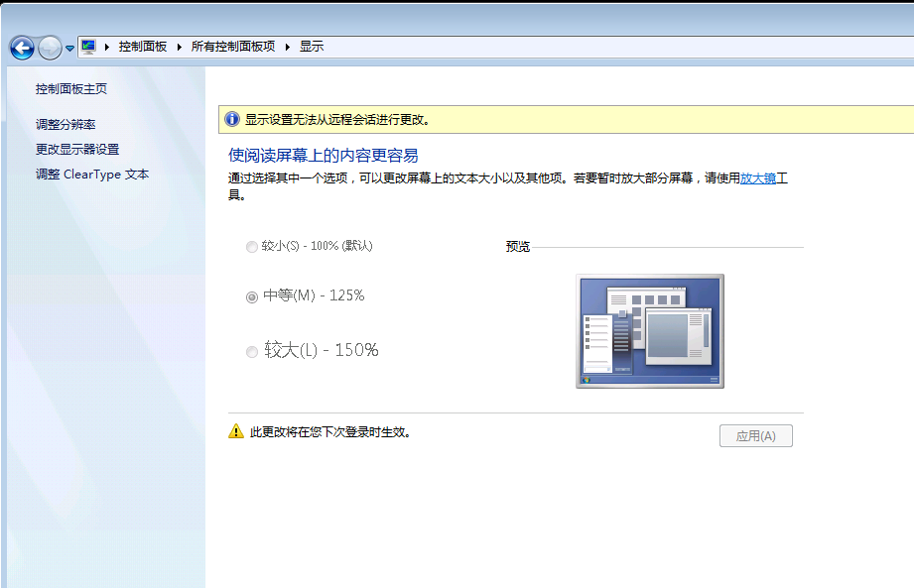The height and width of the screenshot is (588, 914).
Task: Select the 较大(L) - 150% radio button
Action: click(x=251, y=351)
